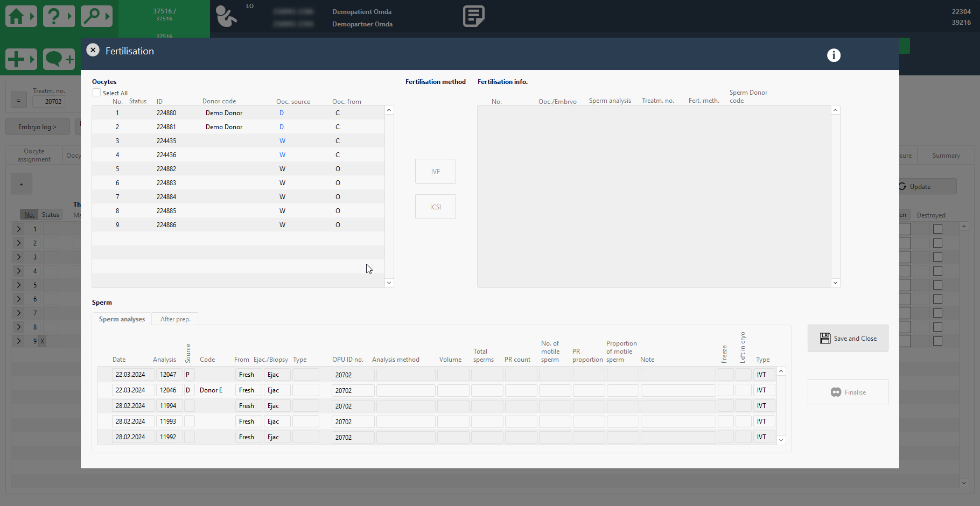Select oocyte row with ID 224882
Image resolution: width=980 pixels, height=506 pixels.
pos(238,169)
